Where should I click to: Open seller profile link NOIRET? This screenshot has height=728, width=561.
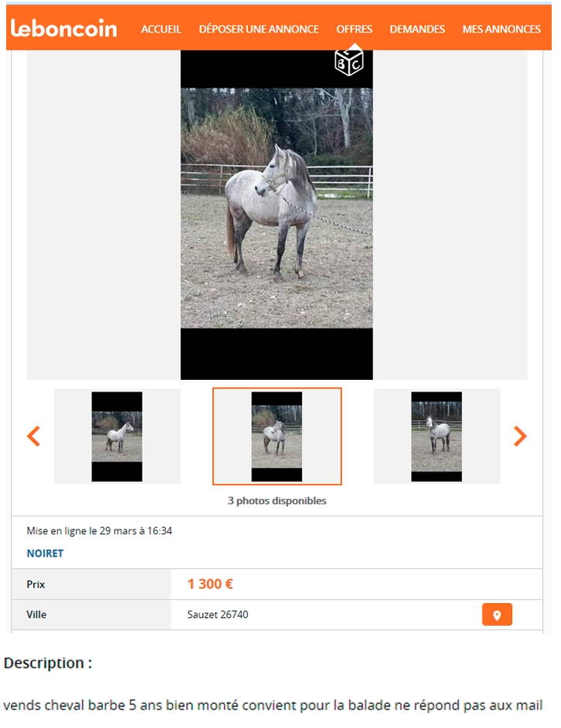45,554
